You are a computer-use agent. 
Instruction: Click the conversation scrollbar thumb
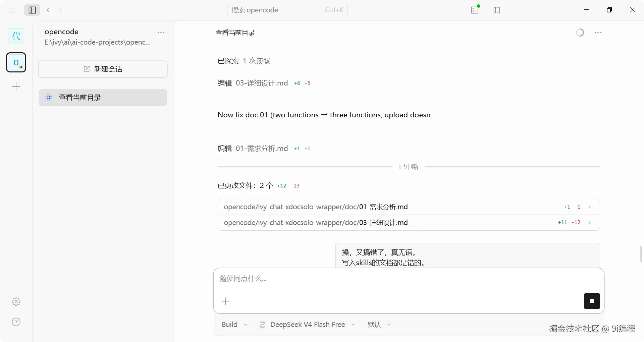point(641,254)
